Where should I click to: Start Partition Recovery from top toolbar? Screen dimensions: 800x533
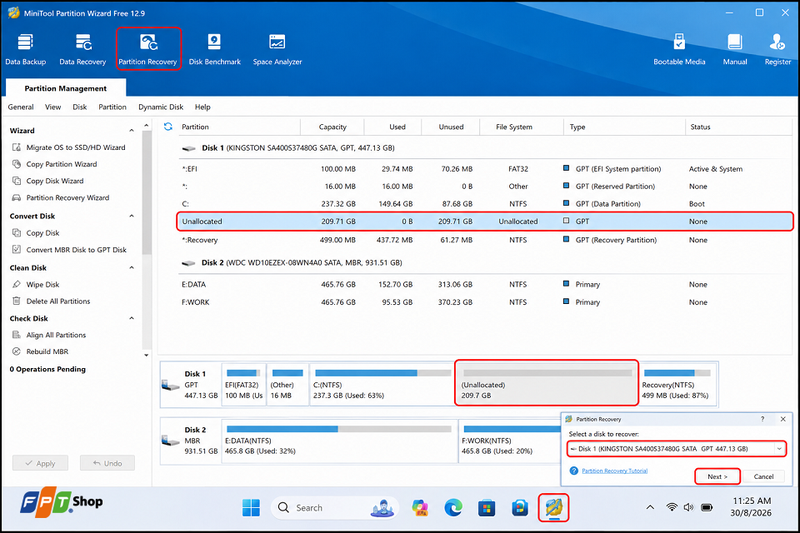tap(148, 49)
